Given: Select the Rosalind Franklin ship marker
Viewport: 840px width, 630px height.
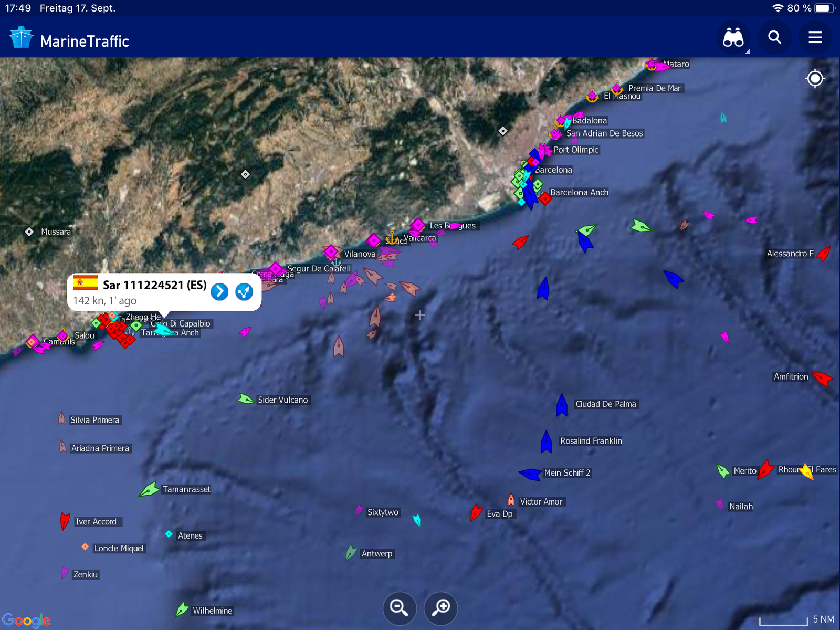Looking at the screenshot, I should pyautogui.click(x=546, y=442).
